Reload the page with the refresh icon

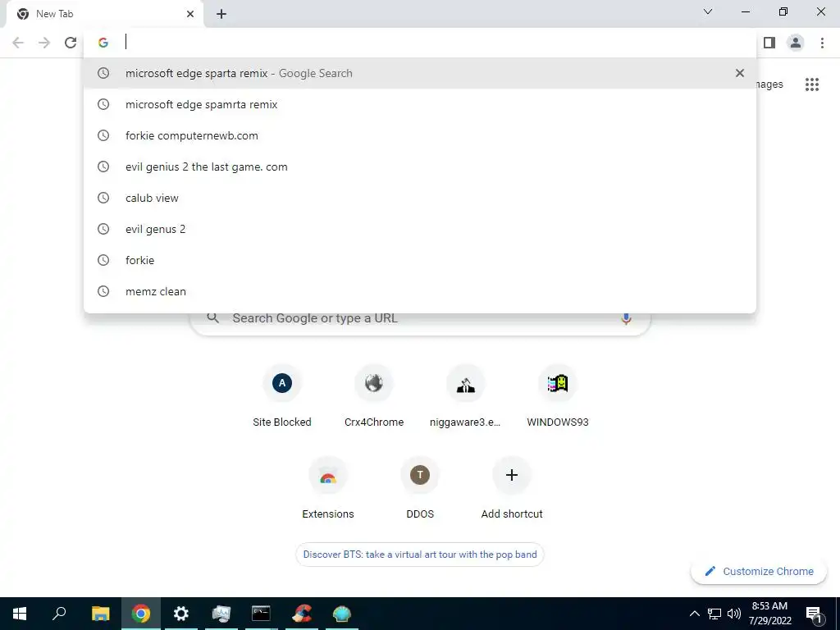coord(71,43)
